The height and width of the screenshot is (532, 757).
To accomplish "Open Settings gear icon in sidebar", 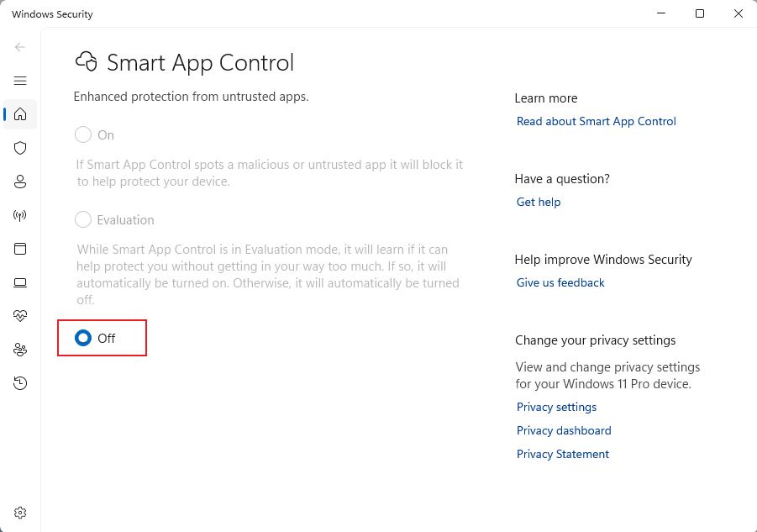I will 20,513.
